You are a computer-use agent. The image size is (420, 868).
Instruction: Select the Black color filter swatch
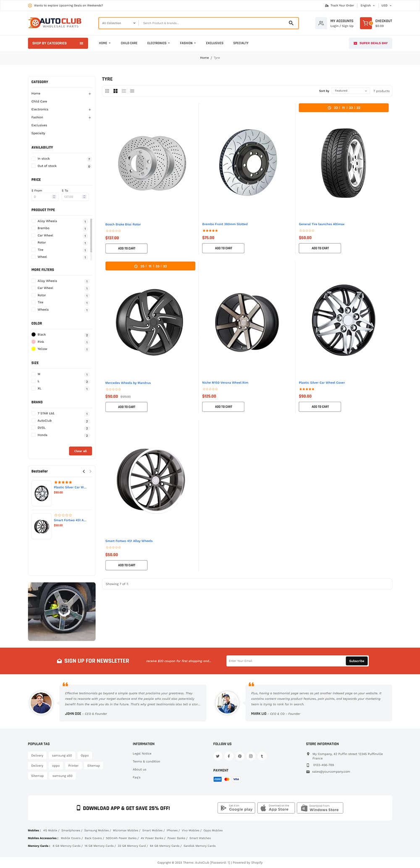(x=34, y=334)
